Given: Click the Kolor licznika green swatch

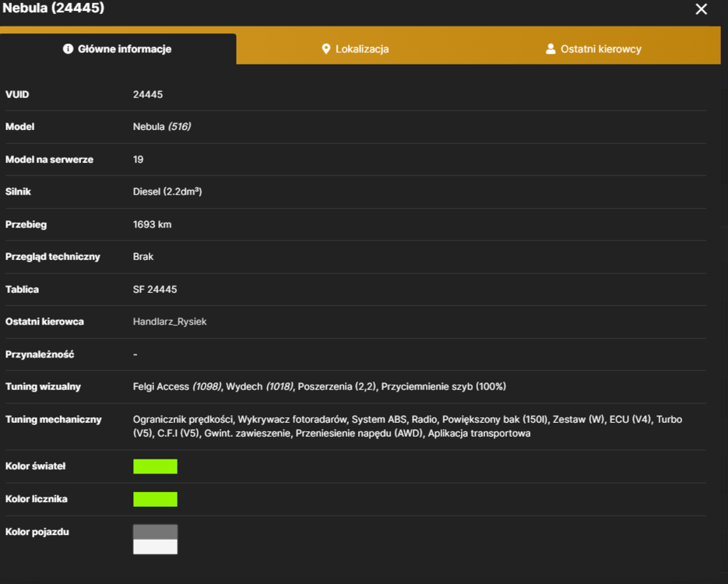Looking at the screenshot, I should coord(155,499).
